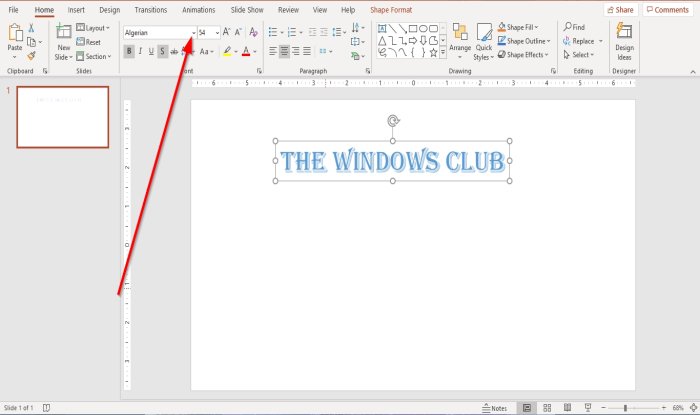Image resolution: width=700 pixels, height=415 pixels.
Task: Switch to the Design tab
Action: tap(109, 10)
